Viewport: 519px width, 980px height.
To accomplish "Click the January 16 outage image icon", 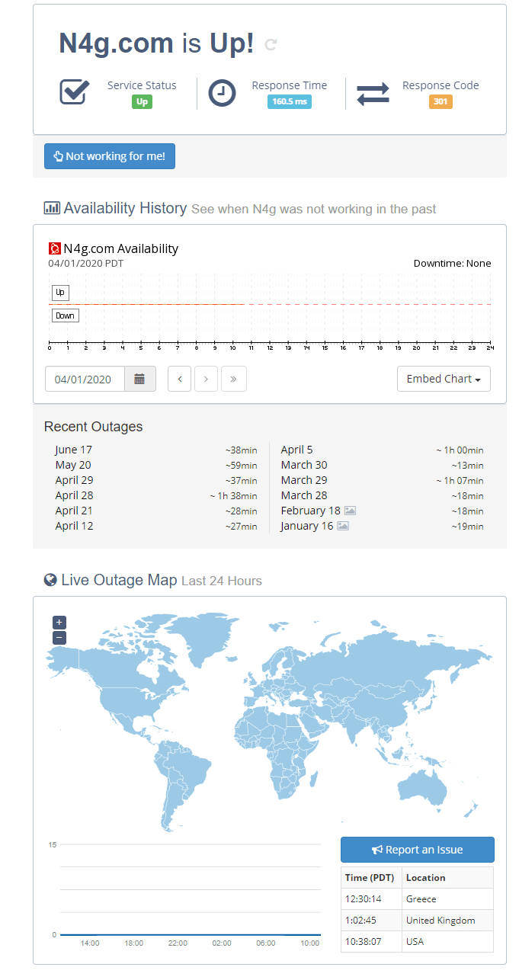I will coord(343,526).
